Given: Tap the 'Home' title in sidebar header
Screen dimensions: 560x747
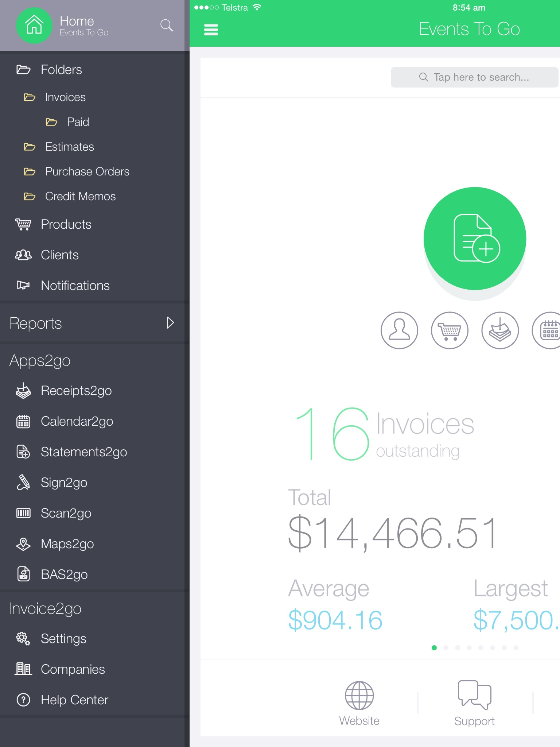Looking at the screenshot, I should 77,21.
